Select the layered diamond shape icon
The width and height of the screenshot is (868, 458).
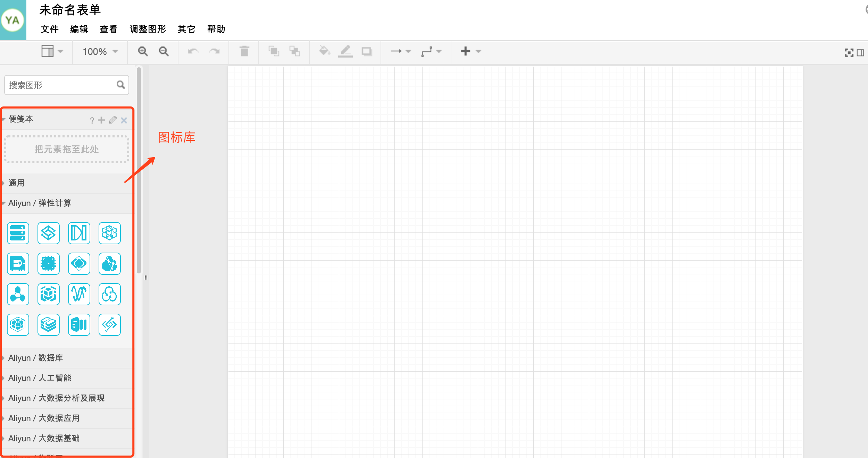49,233
